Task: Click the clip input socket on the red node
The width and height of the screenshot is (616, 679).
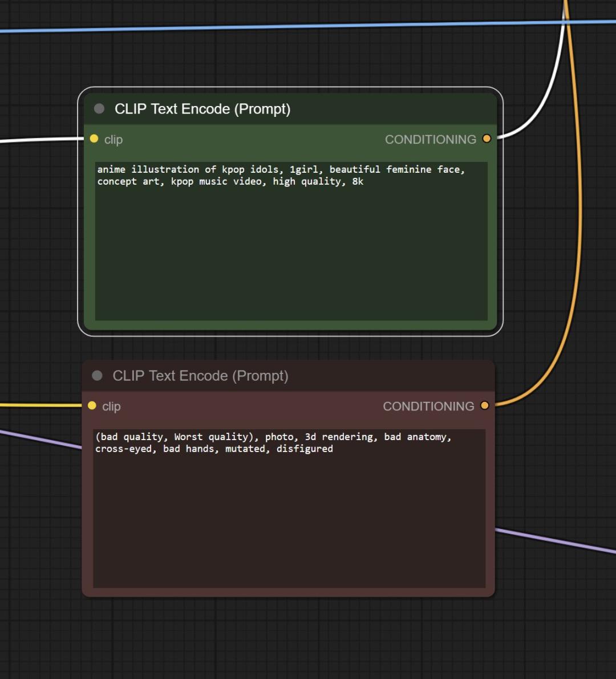Action: [92, 406]
